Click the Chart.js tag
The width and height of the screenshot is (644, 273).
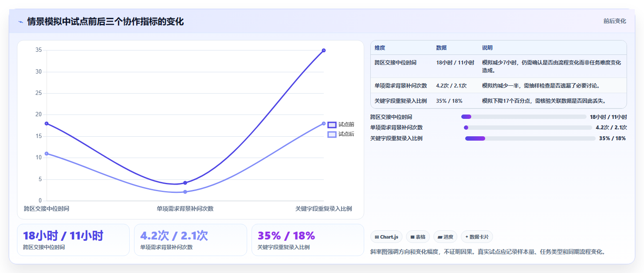tap(386, 237)
